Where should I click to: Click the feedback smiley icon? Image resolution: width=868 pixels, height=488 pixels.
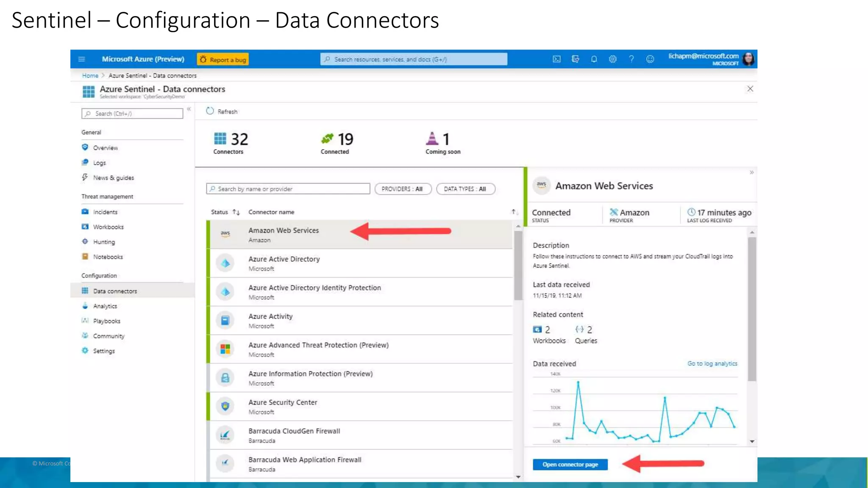pos(650,59)
